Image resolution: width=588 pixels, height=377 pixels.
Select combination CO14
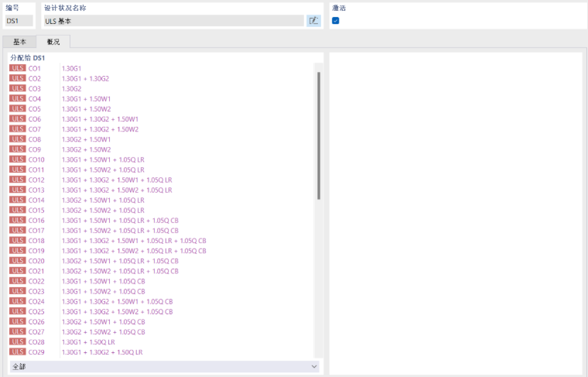161,200
